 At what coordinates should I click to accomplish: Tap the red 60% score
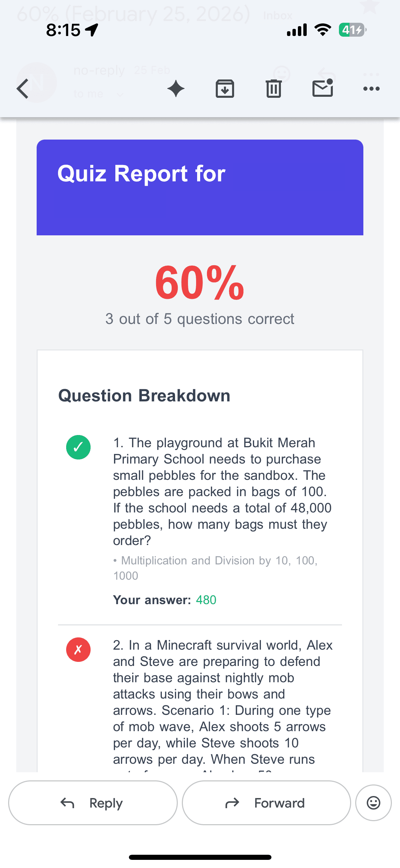(x=199, y=283)
